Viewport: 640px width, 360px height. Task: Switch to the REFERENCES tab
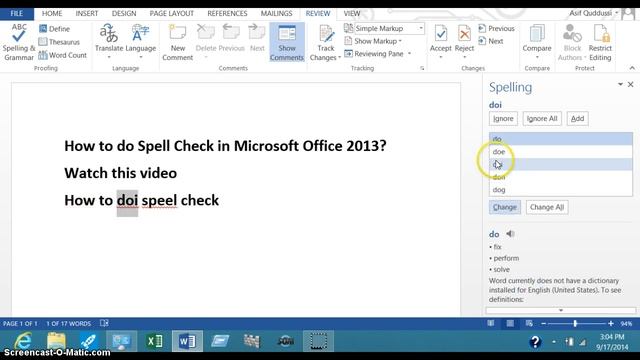(227, 13)
